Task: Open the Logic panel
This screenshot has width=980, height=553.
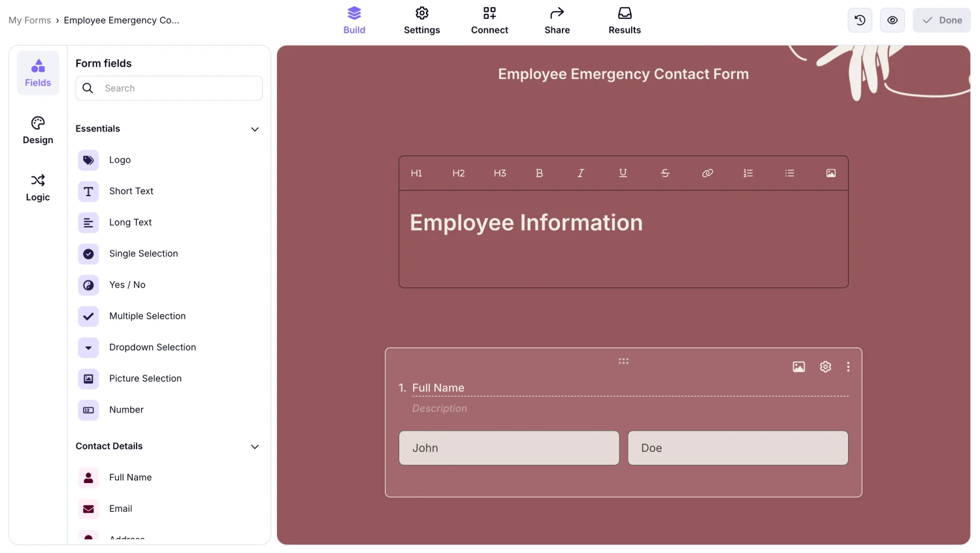Action: click(x=37, y=188)
